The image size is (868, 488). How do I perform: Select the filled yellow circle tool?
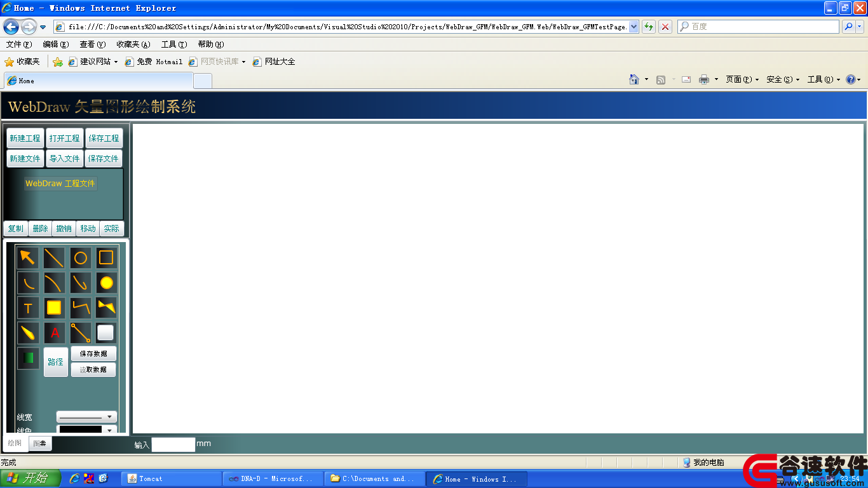[x=106, y=283]
